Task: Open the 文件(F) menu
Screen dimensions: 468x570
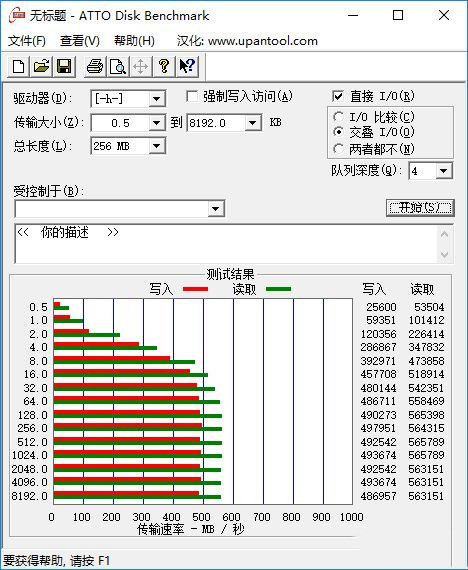Action: 27,41
